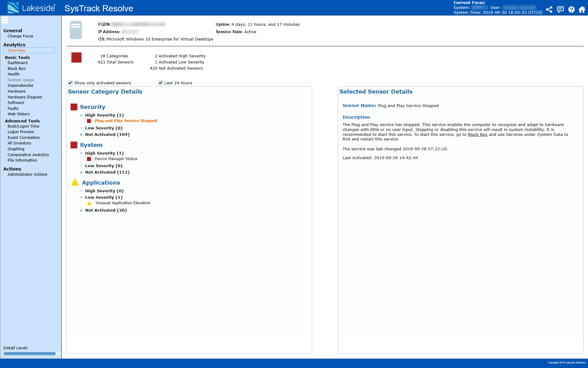Click red square beside Security category
This screenshot has height=368, width=588.
[x=74, y=107]
